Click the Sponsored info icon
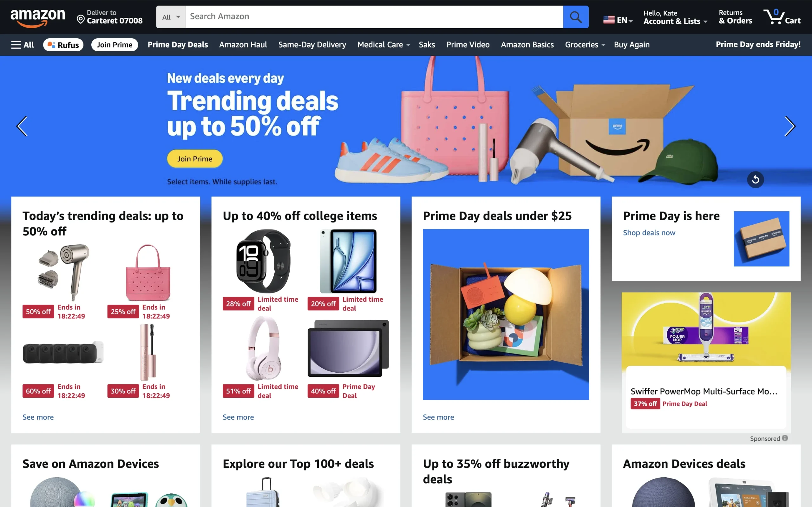 point(784,438)
